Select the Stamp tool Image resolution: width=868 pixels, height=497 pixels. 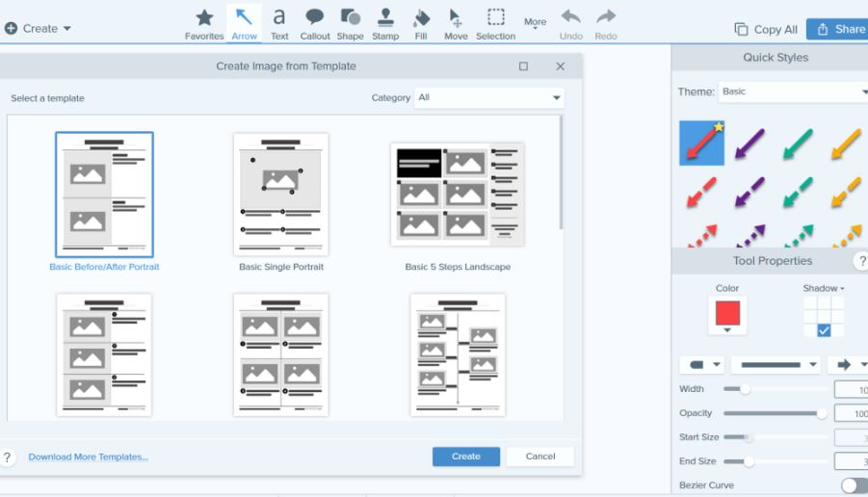click(x=385, y=25)
